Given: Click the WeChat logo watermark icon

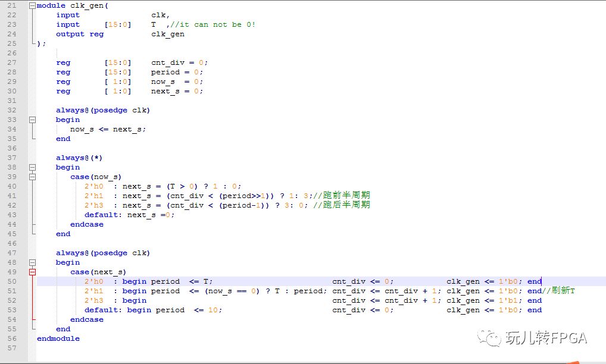Looking at the screenshot, I should click(489, 338).
